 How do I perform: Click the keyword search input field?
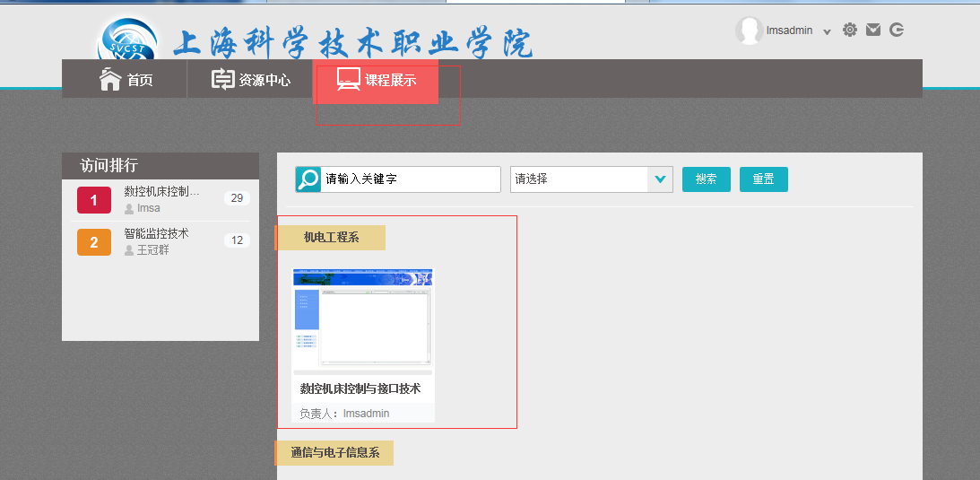click(410, 179)
